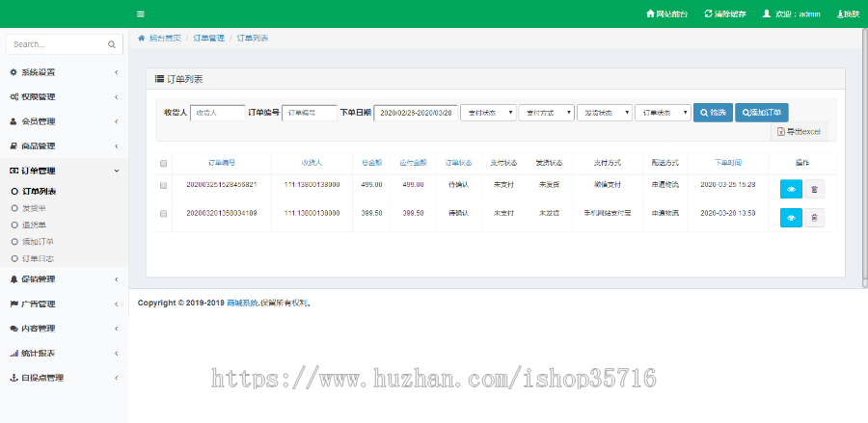Expand the 系统设置 sidebar menu
Viewport: 868px width, 423px height.
[x=64, y=72]
